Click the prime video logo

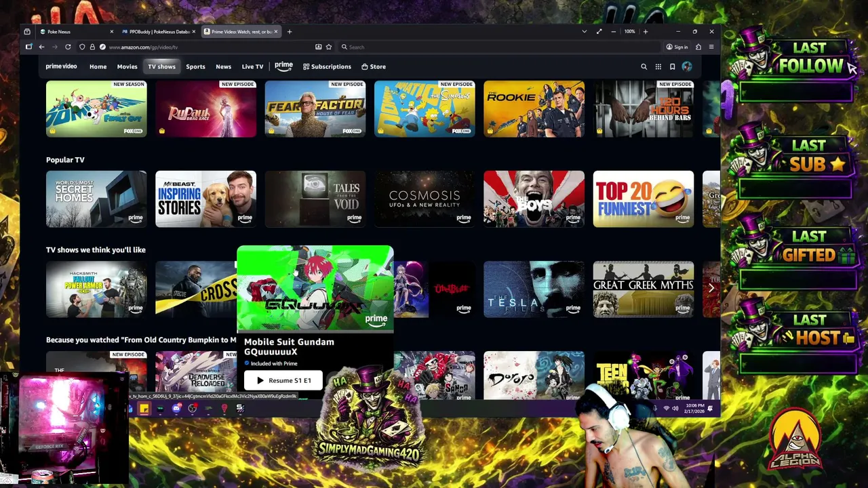[61, 66]
